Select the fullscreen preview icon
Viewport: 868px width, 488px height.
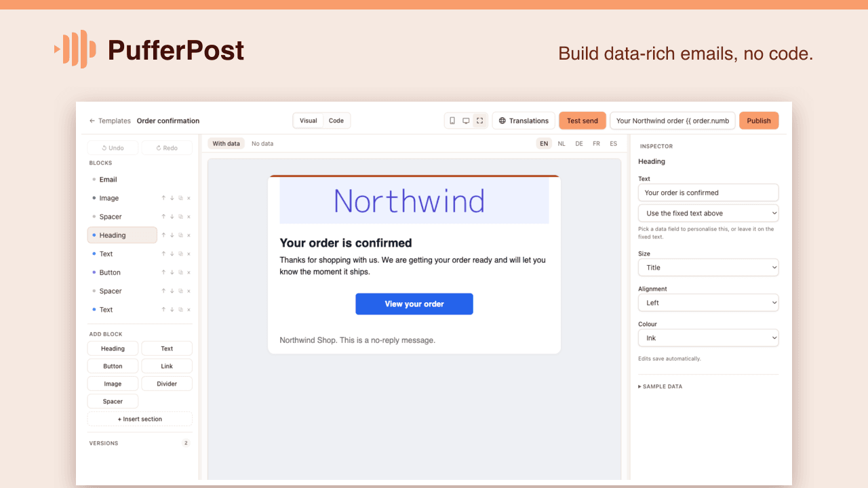click(479, 121)
